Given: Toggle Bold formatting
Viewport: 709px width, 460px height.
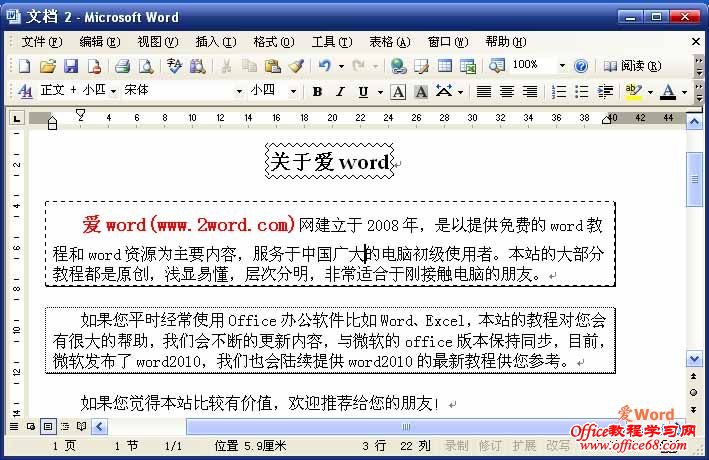Looking at the screenshot, I should pos(317,92).
